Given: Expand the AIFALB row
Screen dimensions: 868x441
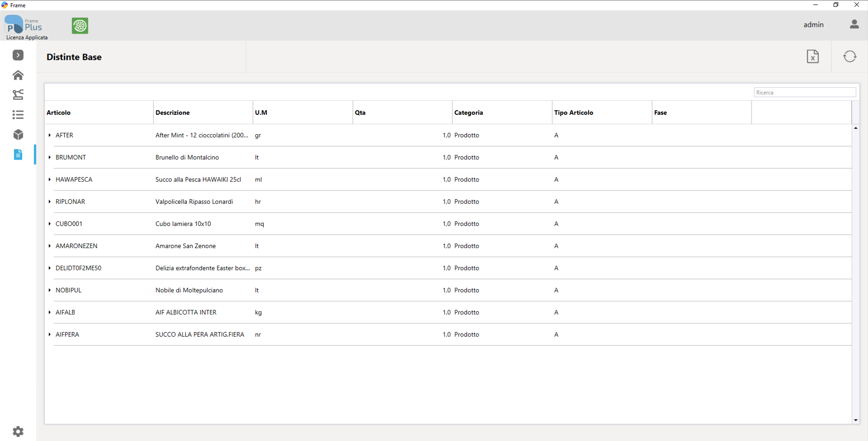Looking at the screenshot, I should (x=50, y=312).
